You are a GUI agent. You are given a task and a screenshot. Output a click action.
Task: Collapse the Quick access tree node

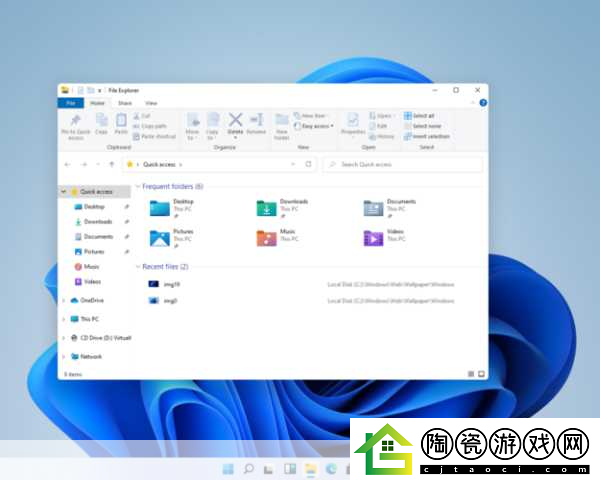point(64,191)
